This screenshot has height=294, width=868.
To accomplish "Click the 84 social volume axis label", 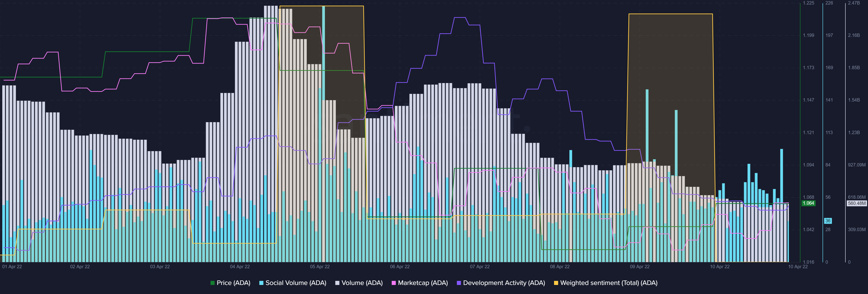I will click(828, 165).
